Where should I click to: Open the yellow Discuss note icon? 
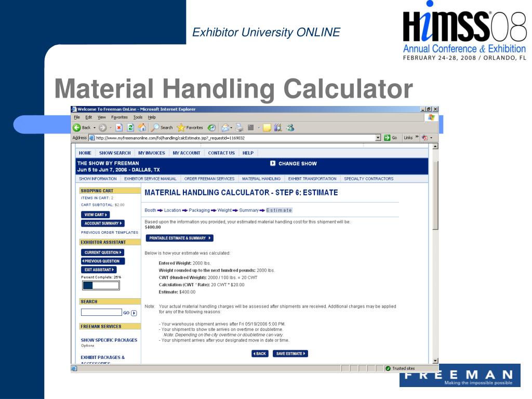(x=267, y=128)
